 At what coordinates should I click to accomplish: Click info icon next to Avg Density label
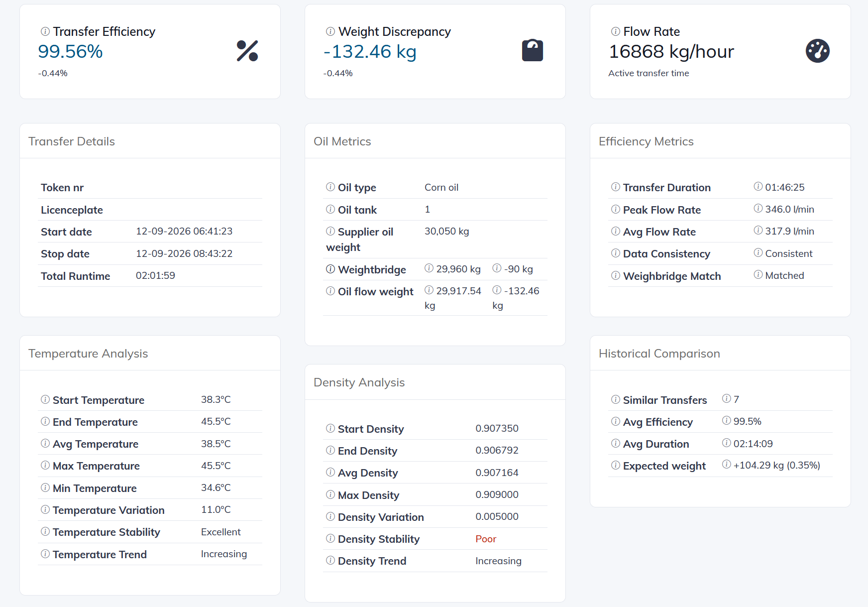click(330, 472)
